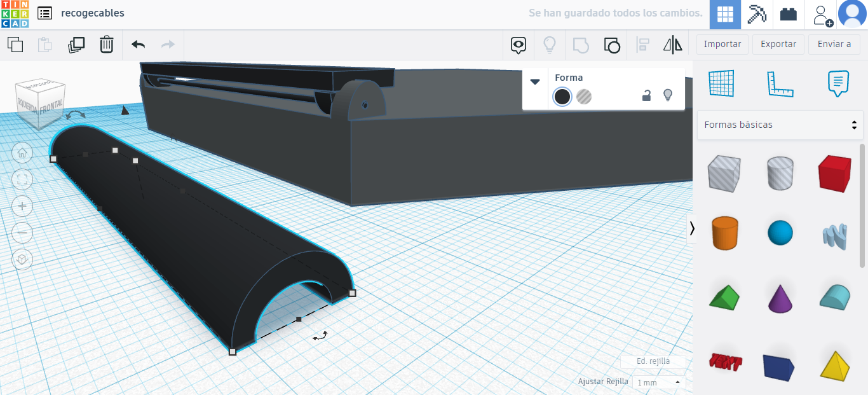Click the Align tool icon
The height and width of the screenshot is (395, 868).
click(x=642, y=45)
